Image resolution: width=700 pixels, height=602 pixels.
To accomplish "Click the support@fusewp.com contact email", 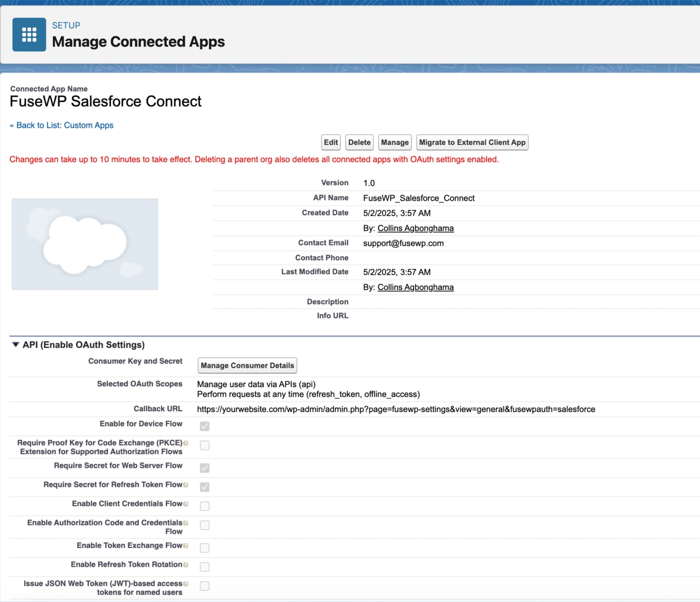I will (403, 243).
